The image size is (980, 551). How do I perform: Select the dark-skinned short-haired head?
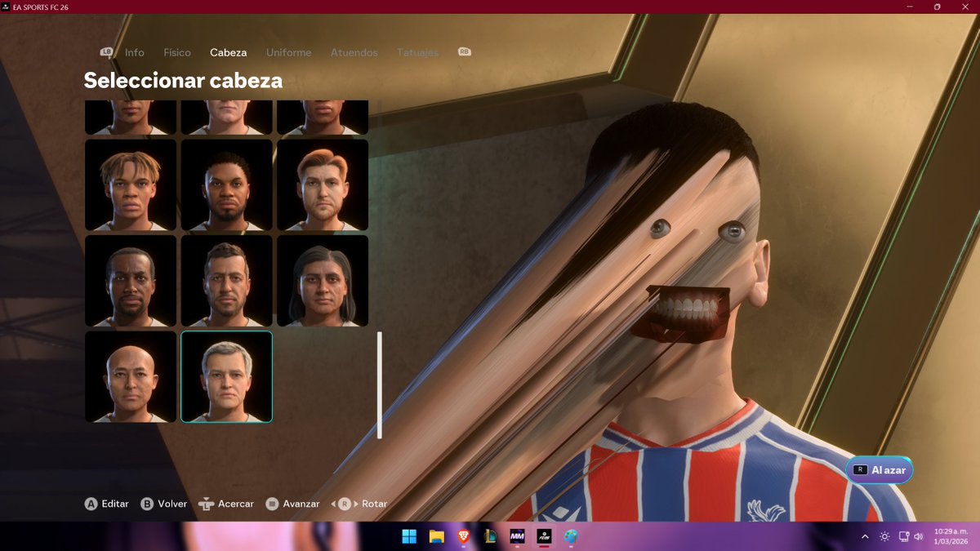131,281
